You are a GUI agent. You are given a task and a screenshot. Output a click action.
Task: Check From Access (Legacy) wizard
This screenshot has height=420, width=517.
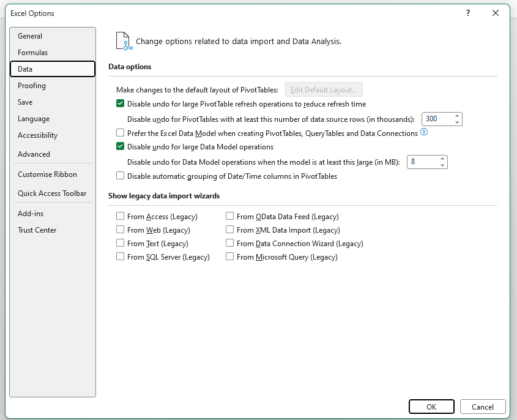coord(120,216)
